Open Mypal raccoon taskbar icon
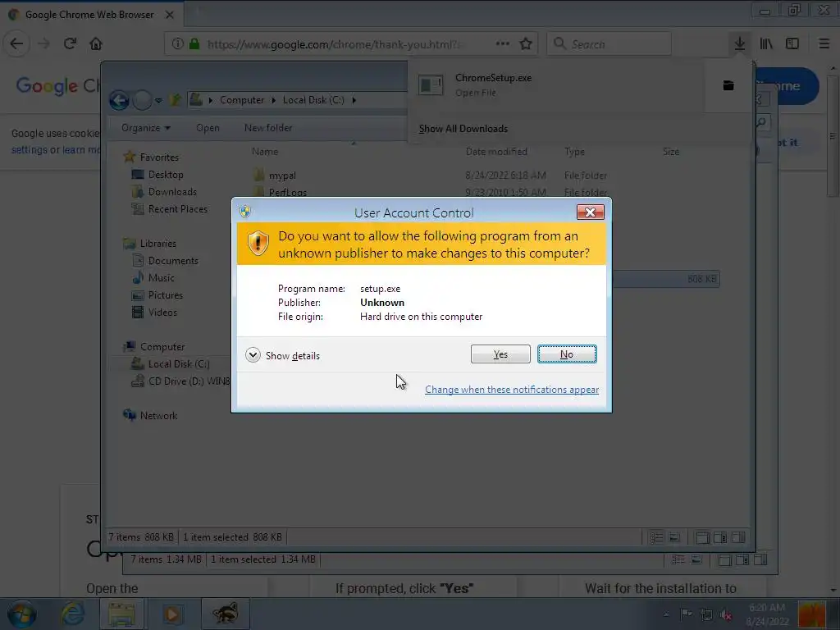The width and height of the screenshot is (840, 630). [225, 614]
